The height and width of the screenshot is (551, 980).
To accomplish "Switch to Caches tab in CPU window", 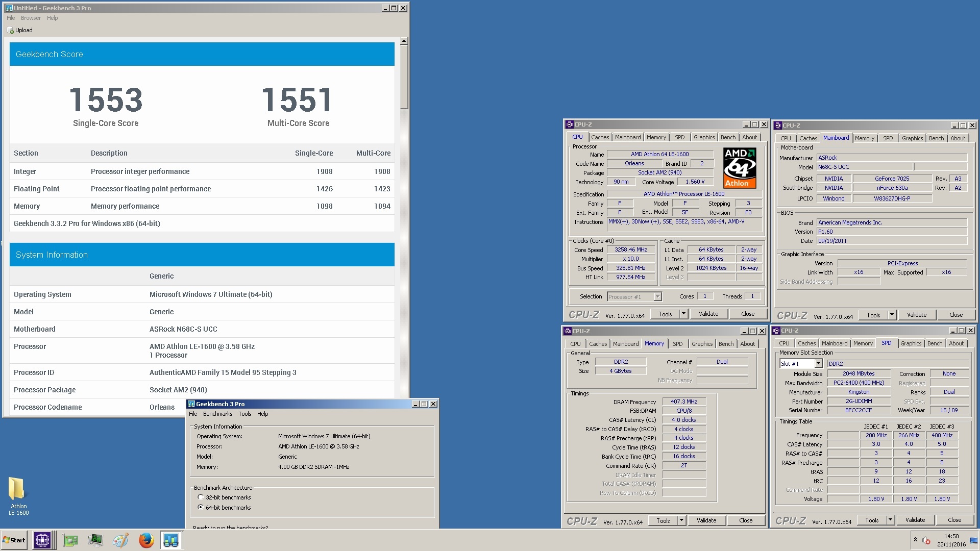I will (600, 138).
